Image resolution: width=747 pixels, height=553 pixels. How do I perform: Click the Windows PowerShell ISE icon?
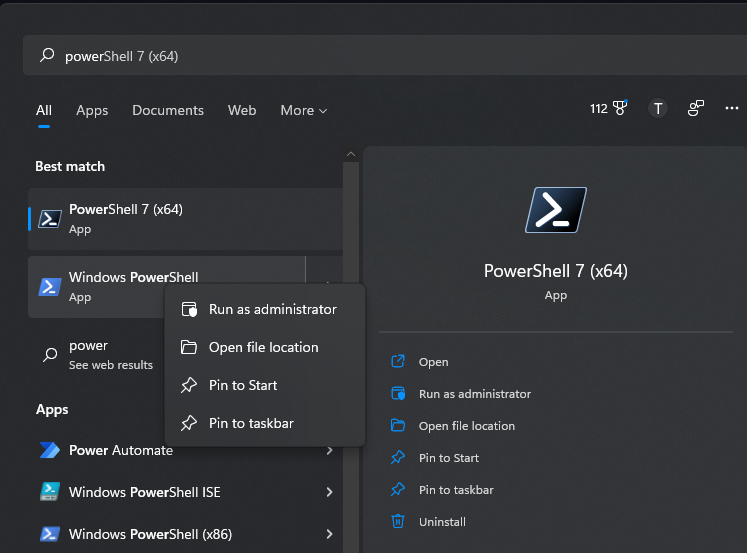pyautogui.click(x=49, y=492)
